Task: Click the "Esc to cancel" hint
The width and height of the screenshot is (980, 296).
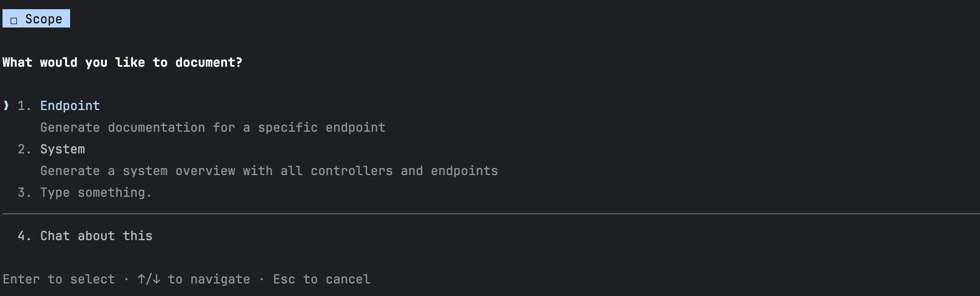Action: (321, 279)
